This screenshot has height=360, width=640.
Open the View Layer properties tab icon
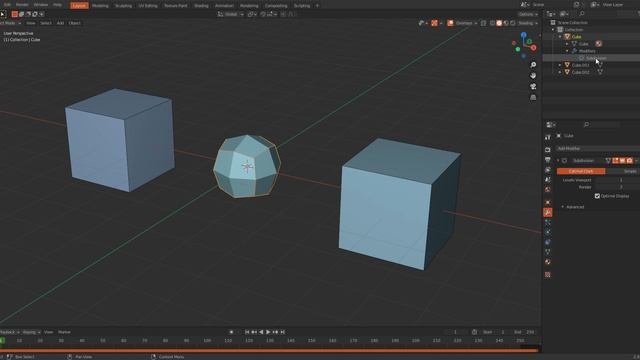(548, 170)
